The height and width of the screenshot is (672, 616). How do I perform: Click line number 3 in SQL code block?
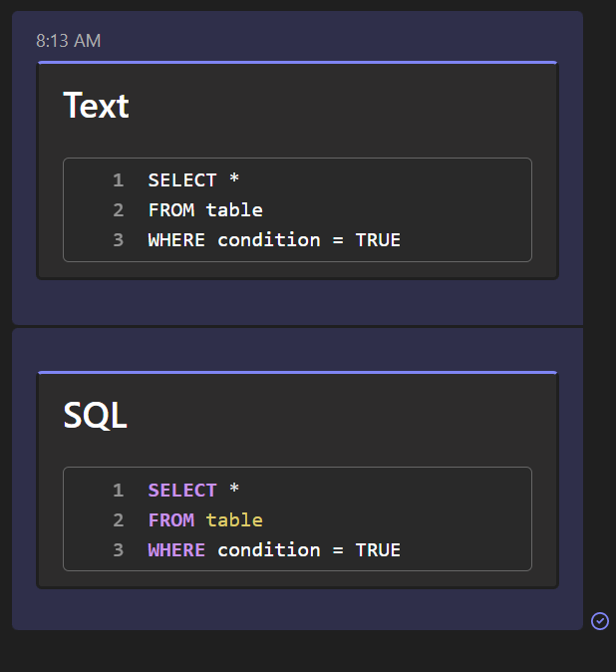118,550
